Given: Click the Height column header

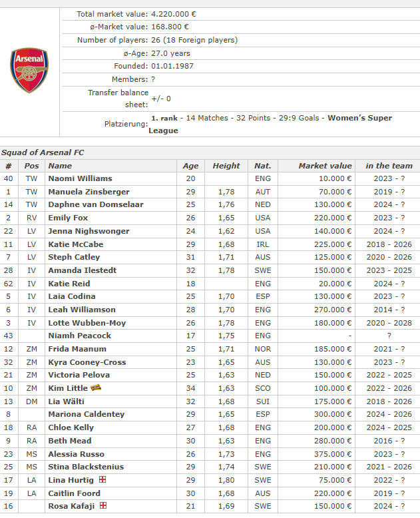Looking at the screenshot, I should pos(226,166).
